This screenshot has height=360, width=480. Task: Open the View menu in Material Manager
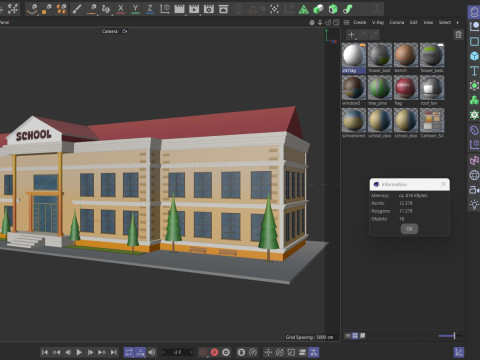pyautogui.click(x=428, y=22)
